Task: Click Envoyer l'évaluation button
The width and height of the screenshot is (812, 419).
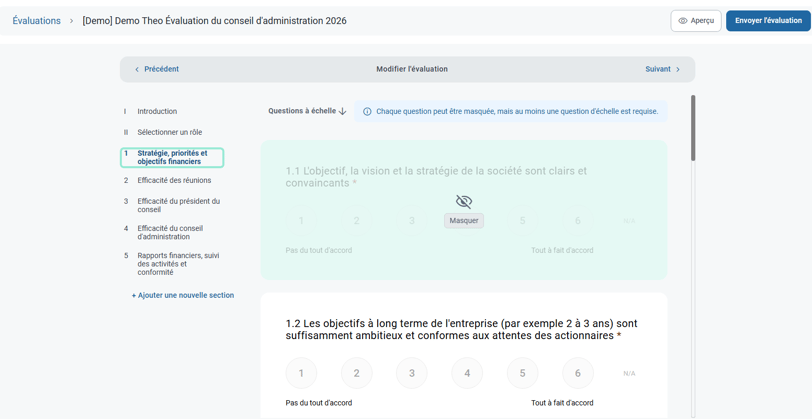Action: (767, 21)
